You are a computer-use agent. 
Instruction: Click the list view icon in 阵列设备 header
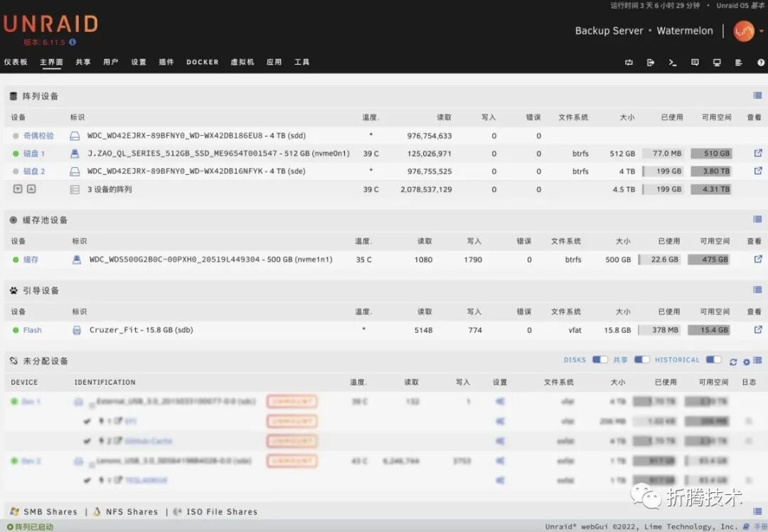[757, 95]
